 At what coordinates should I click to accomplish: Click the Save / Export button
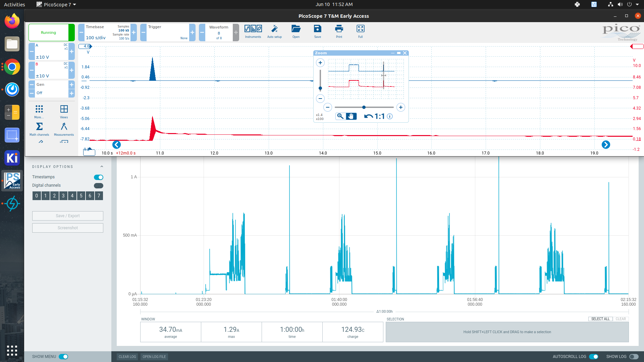click(x=68, y=216)
